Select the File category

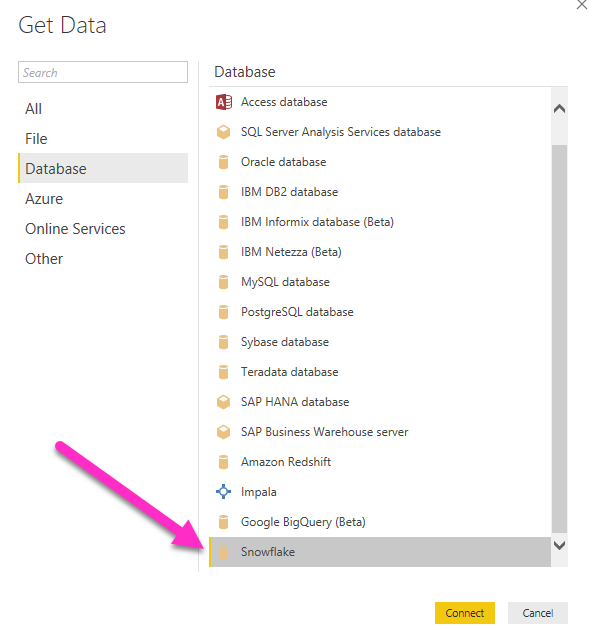point(36,139)
